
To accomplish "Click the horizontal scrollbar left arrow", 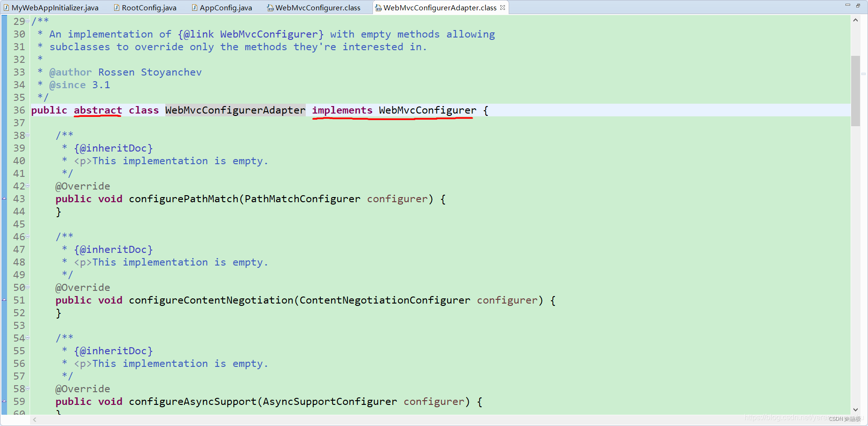I will (35, 419).
